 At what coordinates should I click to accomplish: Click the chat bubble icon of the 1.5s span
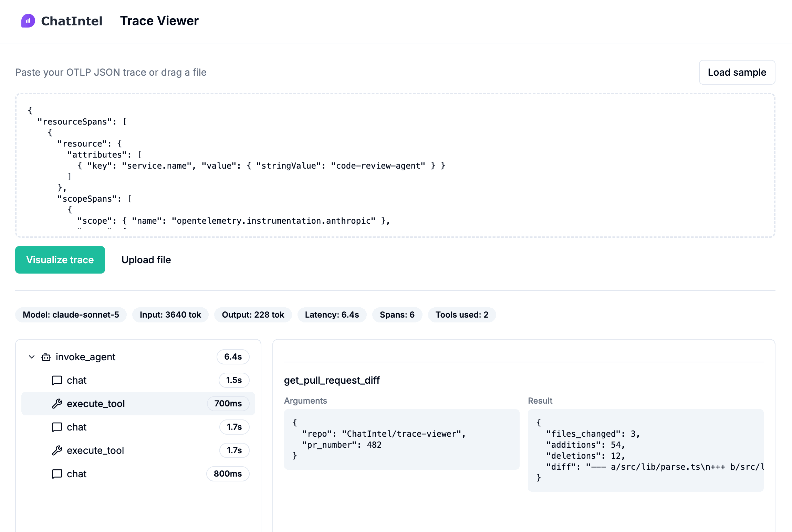click(x=57, y=380)
